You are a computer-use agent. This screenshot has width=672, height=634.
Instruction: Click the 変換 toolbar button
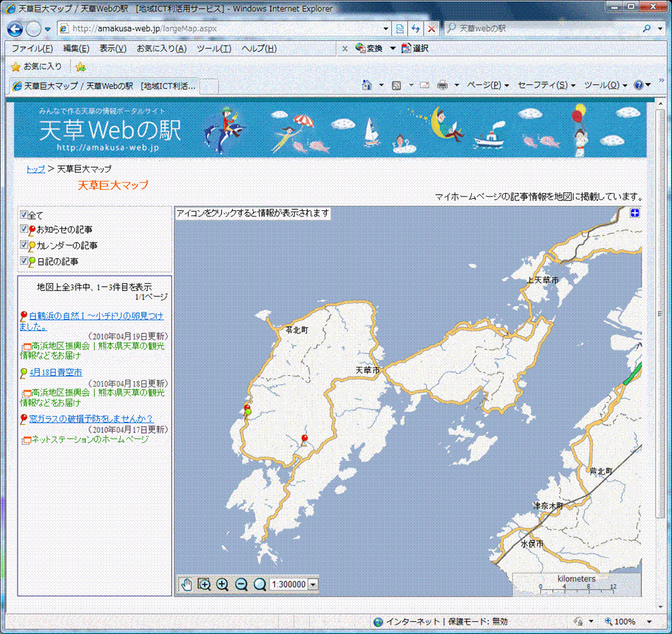coord(369,48)
